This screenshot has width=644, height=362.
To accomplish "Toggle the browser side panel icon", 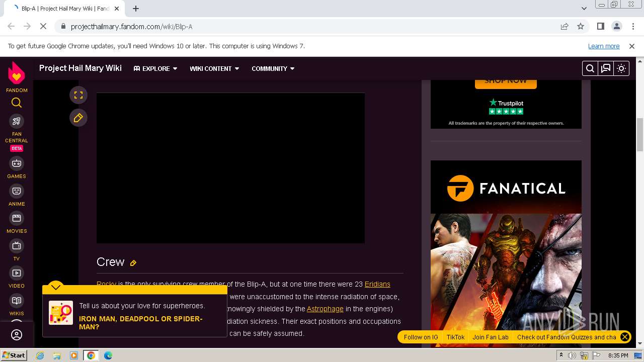I will pyautogui.click(x=600, y=27).
